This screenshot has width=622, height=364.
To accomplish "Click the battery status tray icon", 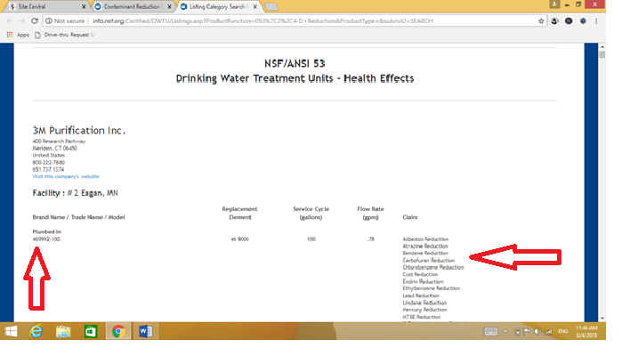I will (x=517, y=331).
